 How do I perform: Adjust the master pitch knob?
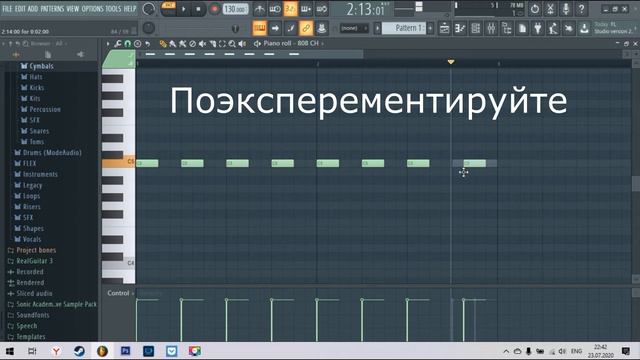(149, 28)
